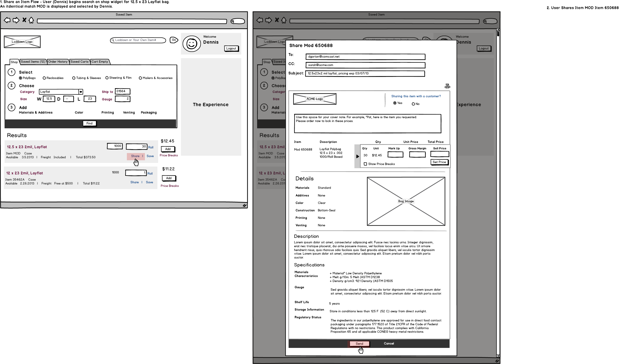Click the back arrow in right browser window
This screenshot has width=619, height=364.
tap(260, 20)
